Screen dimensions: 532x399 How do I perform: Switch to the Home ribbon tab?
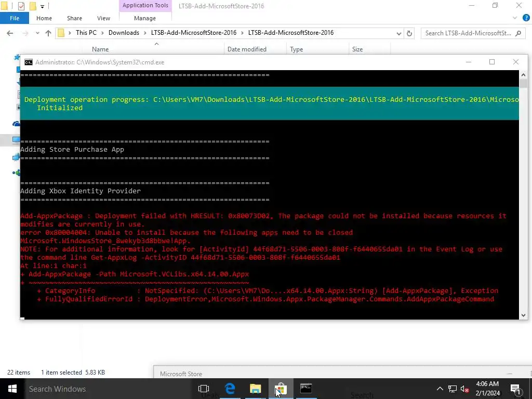coord(44,18)
